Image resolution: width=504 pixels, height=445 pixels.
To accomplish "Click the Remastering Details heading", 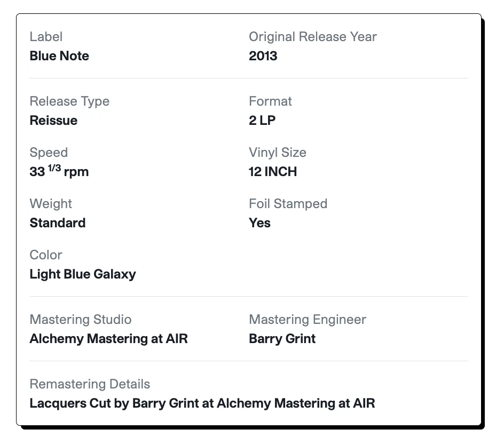I will tap(90, 384).
